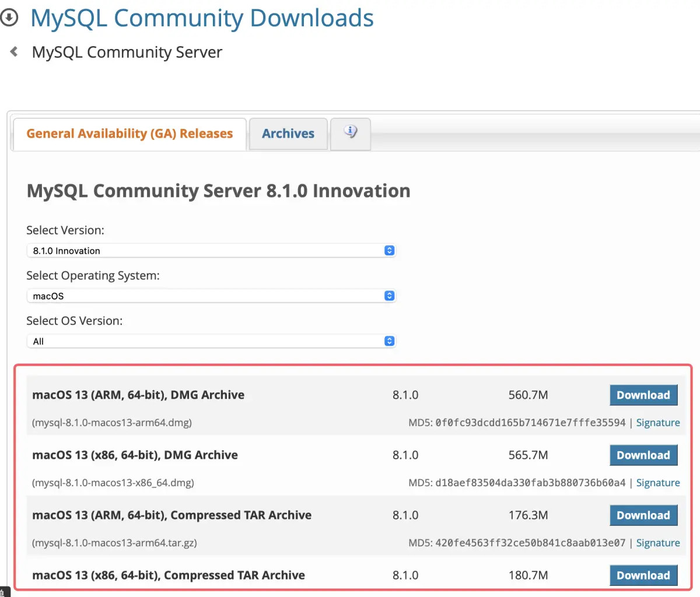Download macOS 13 ARM DMG Archive
Viewport: 700px width, 597px height.
643,395
